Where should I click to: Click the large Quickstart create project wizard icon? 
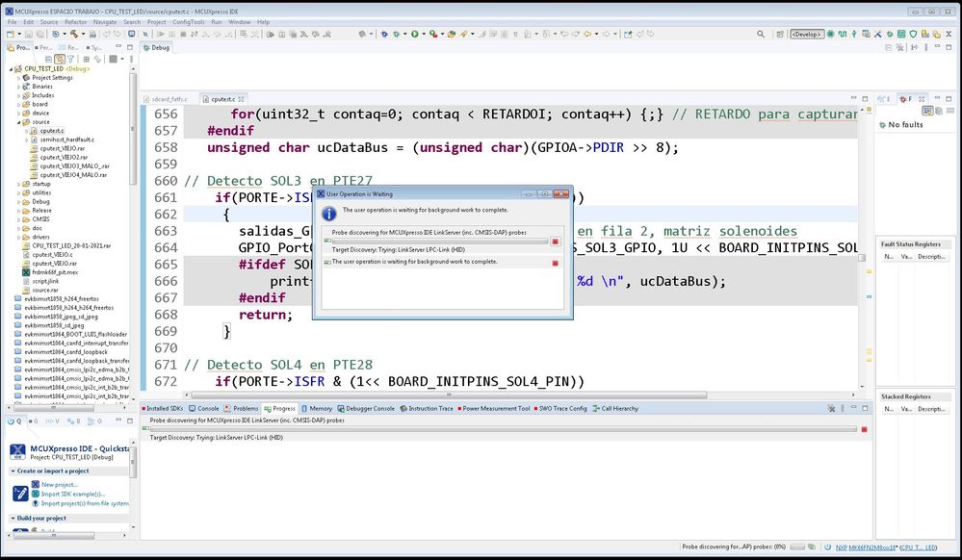[x=19, y=494]
